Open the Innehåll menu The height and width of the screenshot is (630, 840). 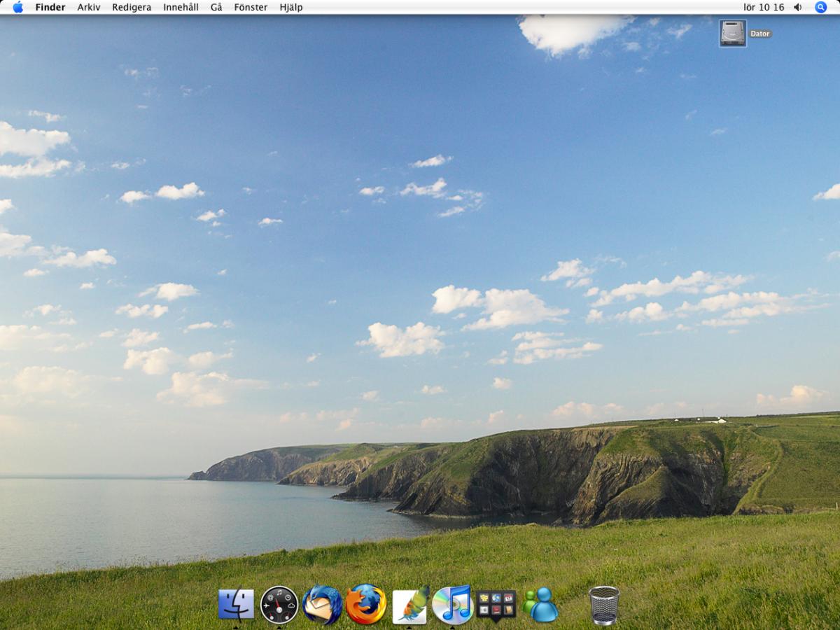coord(181,7)
